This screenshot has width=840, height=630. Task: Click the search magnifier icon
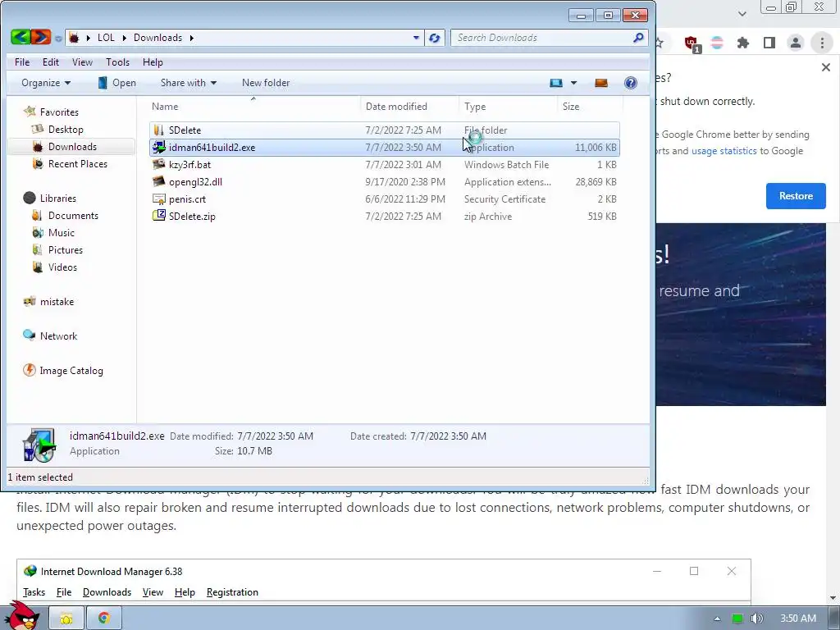coord(638,38)
